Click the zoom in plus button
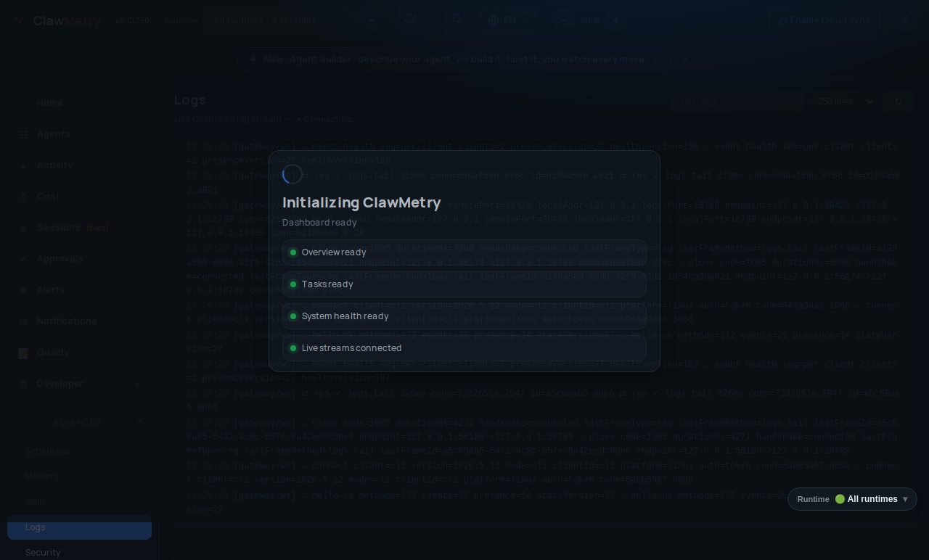The width and height of the screenshot is (929, 560). pyautogui.click(x=616, y=20)
